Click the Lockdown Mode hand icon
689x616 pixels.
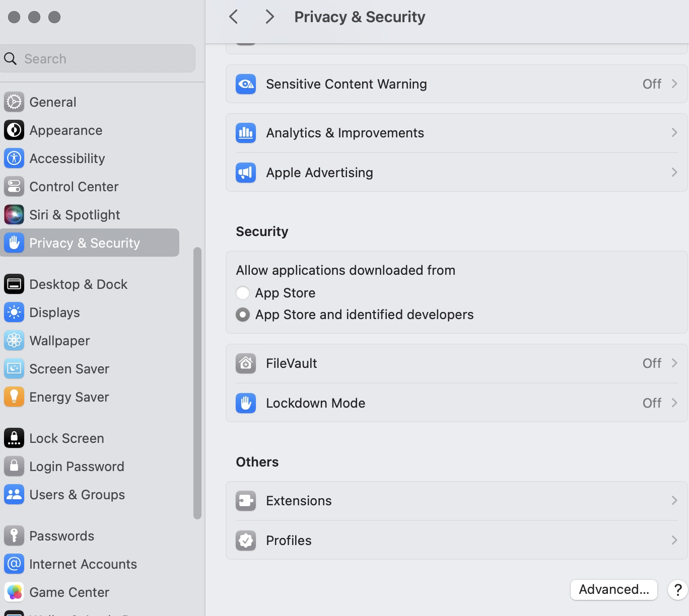pyautogui.click(x=246, y=403)
